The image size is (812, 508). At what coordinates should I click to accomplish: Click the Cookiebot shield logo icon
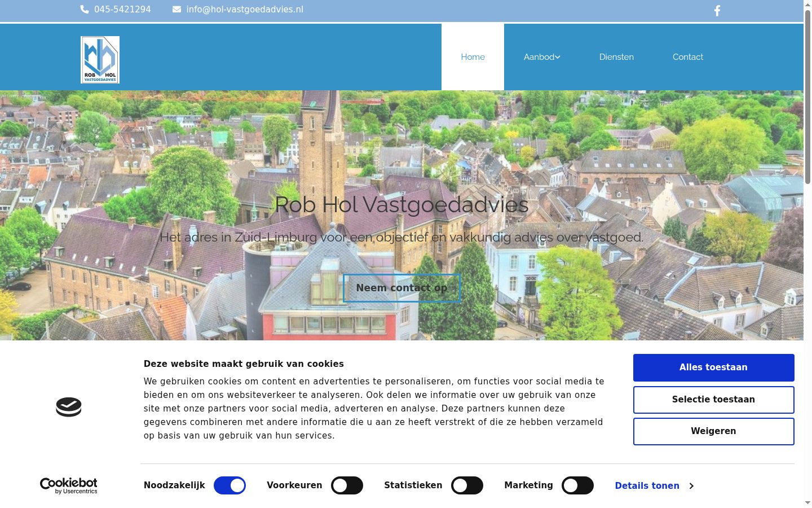(69, 407)
